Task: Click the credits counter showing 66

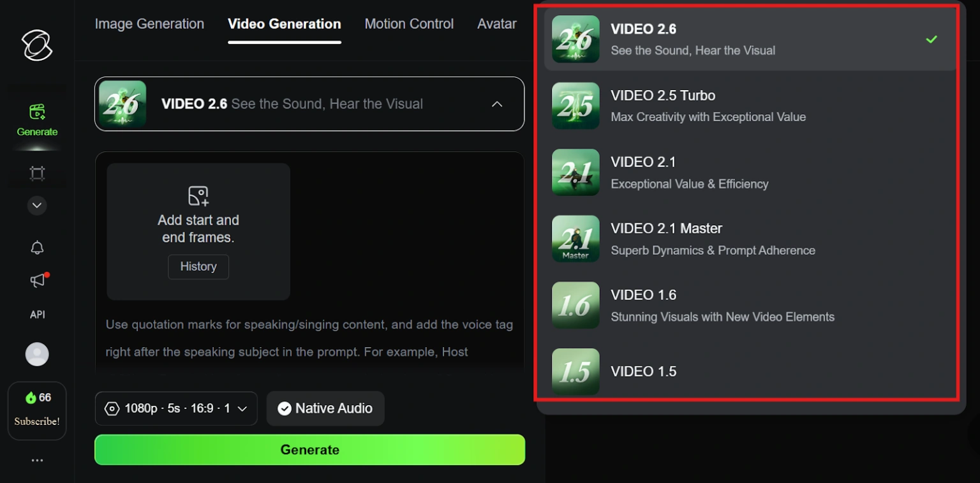Action: coord(37,397)
